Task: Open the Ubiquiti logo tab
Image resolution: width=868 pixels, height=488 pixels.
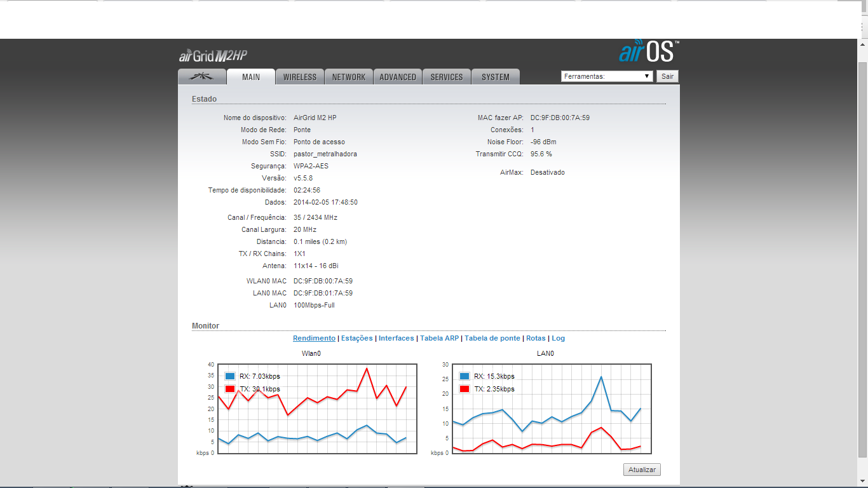Action: click(202, 77)
